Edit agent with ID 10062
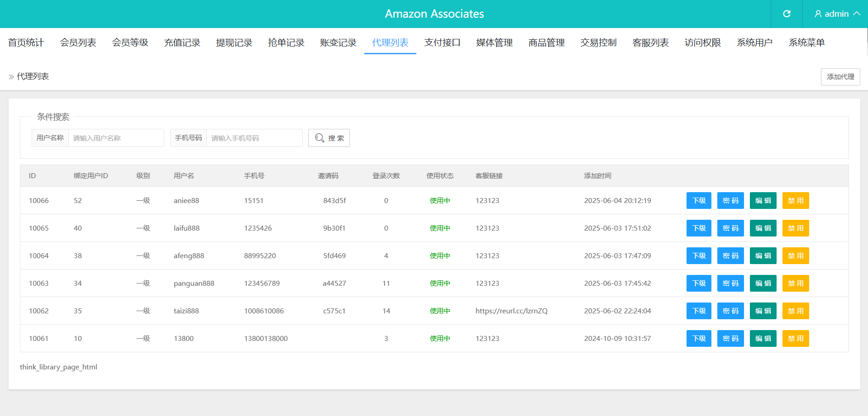 [763, 311]
